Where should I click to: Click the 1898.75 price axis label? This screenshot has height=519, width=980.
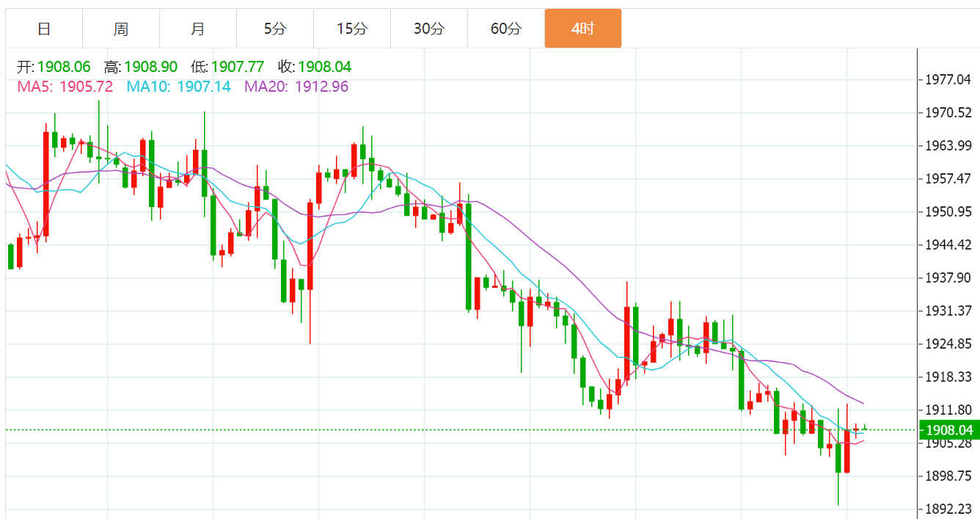coord(949,476)
